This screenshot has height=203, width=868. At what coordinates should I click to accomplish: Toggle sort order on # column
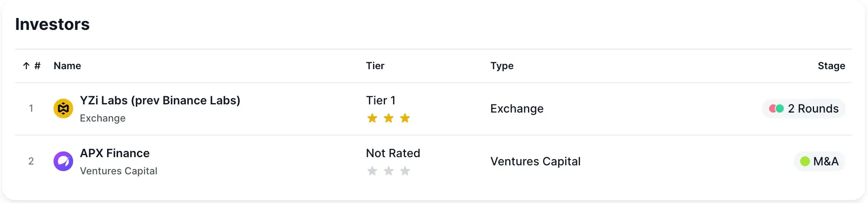coord(37,66)
